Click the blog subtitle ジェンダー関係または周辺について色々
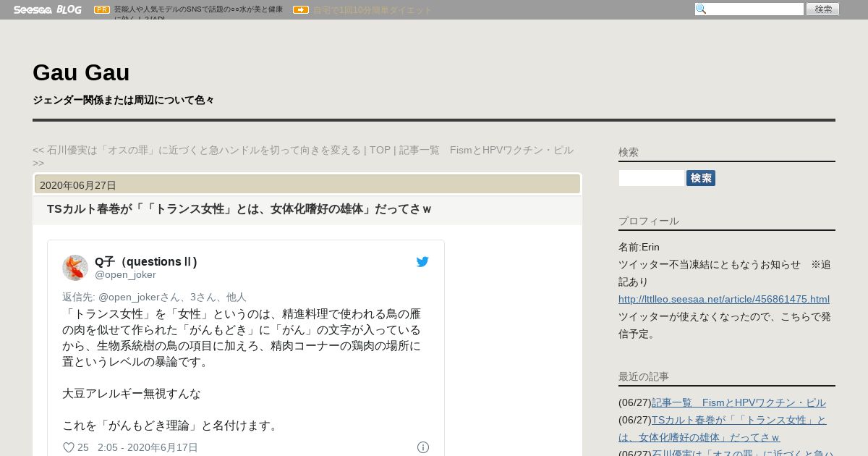Viewport: 868px width, 456px height. 123,100
